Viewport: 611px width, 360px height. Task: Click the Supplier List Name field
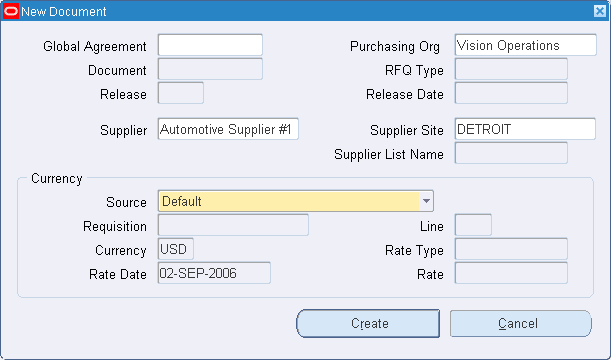point(511,153)
